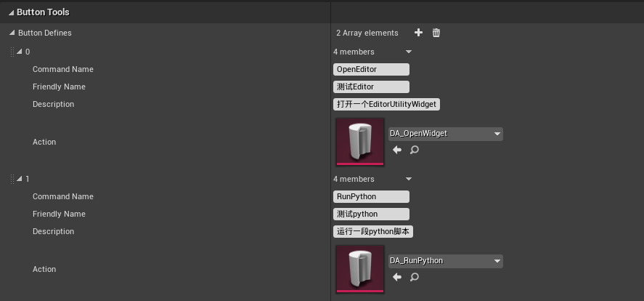Viewport: 644px width, 301px height.
Task: Select Action label under element 0
Action: click(x=44, y=142)
